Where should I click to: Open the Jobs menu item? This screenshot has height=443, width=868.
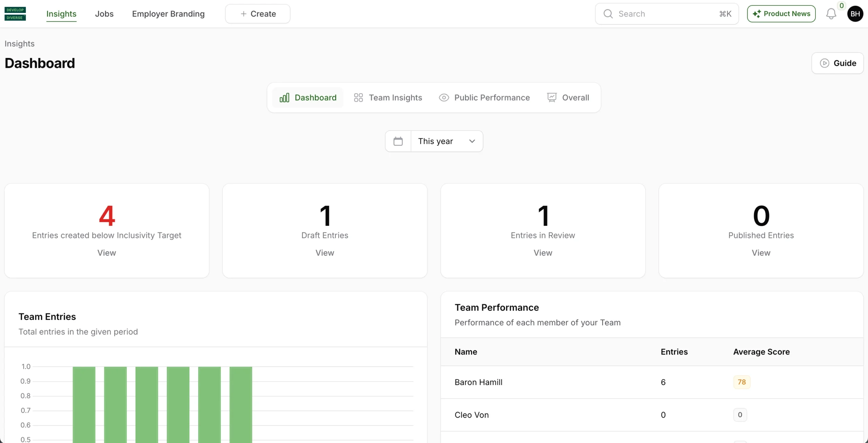pyautogui.click(x=104, y=14)
